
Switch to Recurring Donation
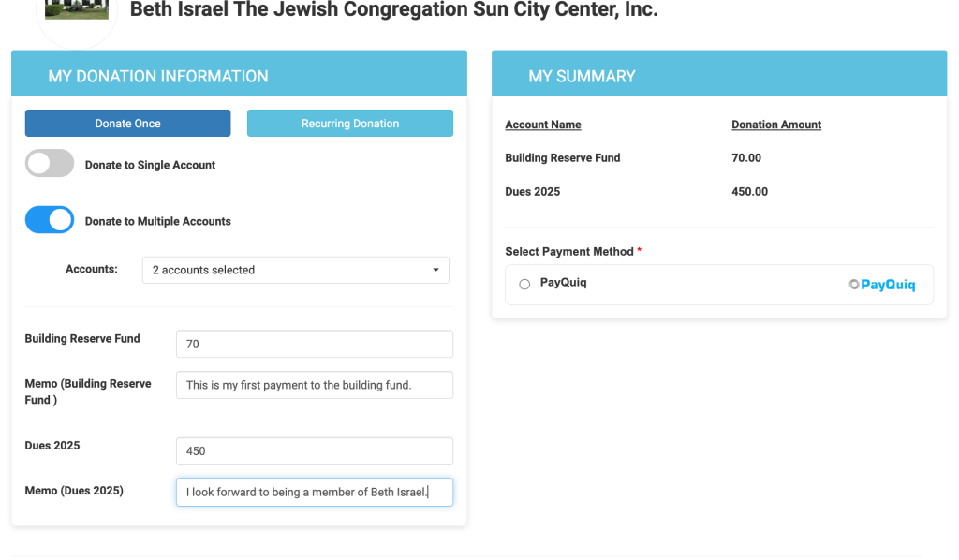[350, 124]
